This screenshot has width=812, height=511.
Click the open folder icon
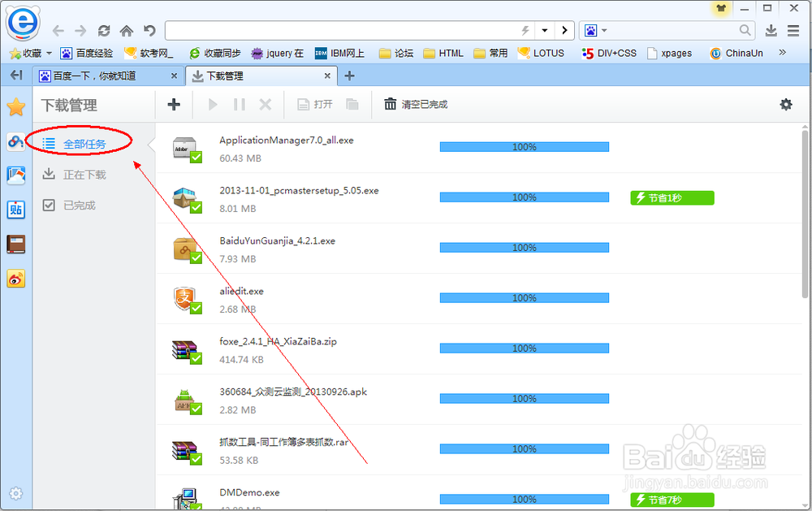click(352, 105)
